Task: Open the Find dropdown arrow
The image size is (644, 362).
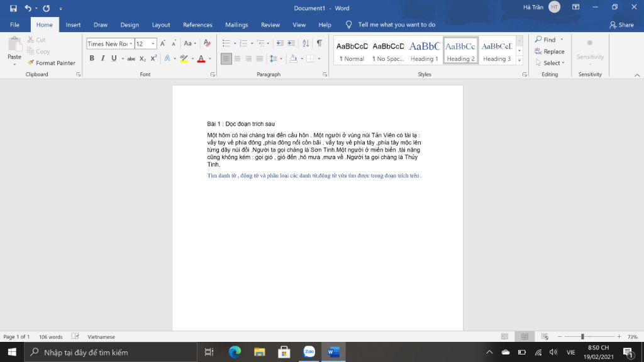Action: click(562, 40)
